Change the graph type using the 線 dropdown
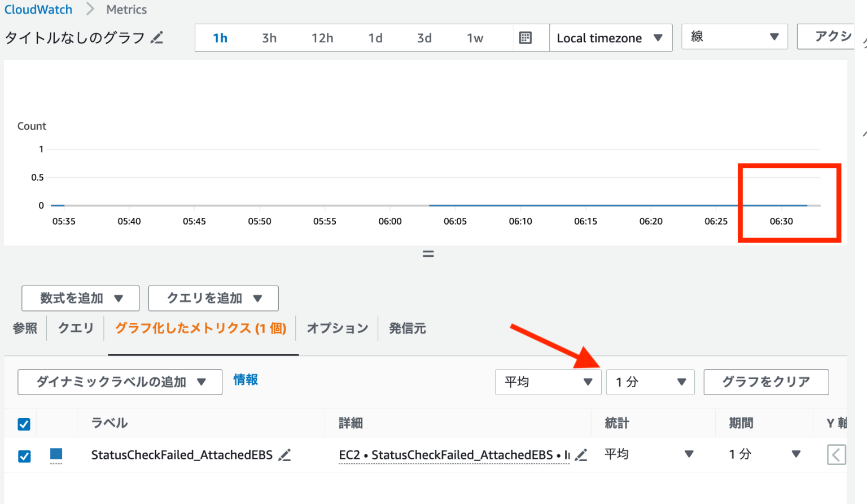This screenshot has width=867, height=504. tap(734, 36)
